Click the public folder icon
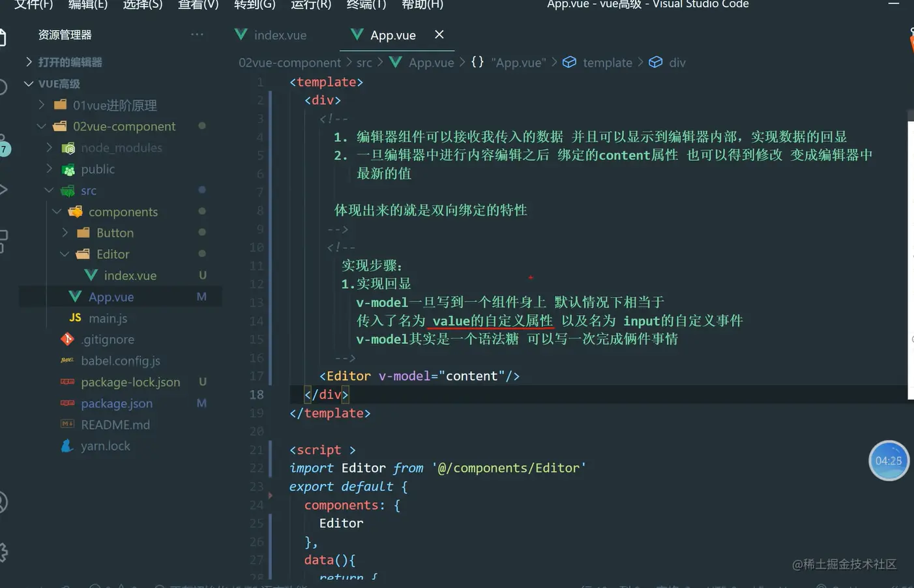The width and height of the screenshot is (914, 588). (x=68, y=169)
